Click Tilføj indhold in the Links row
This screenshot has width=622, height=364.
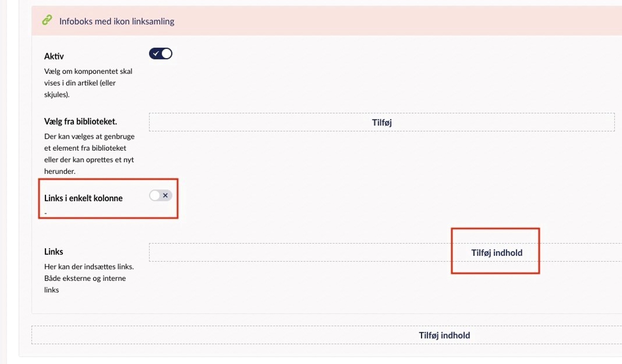(x=497, y=252)
